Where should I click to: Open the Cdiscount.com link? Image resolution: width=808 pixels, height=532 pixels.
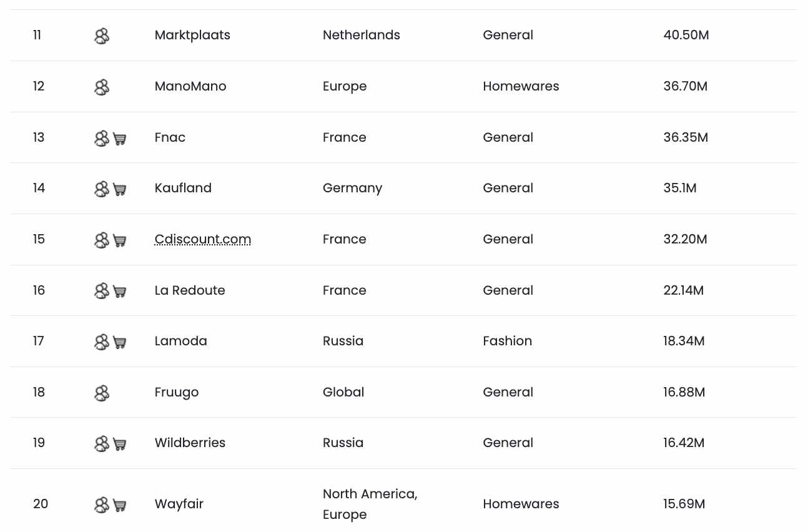click(x=203, y=239)
